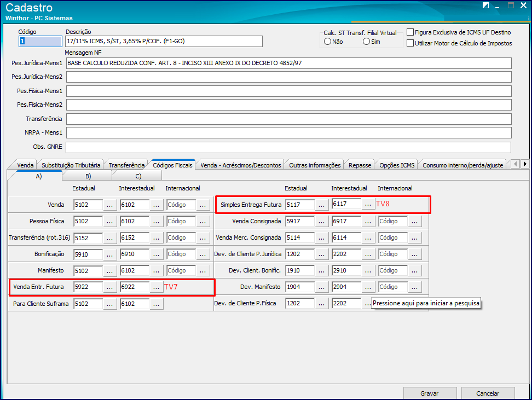Click the Código input field
The height and width of the screenshot is (400, 532).
40,42
